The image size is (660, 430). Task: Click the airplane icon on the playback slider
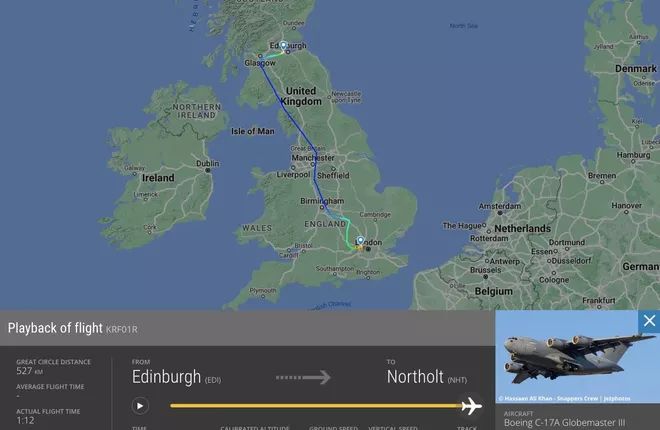[x=471, y=406]
